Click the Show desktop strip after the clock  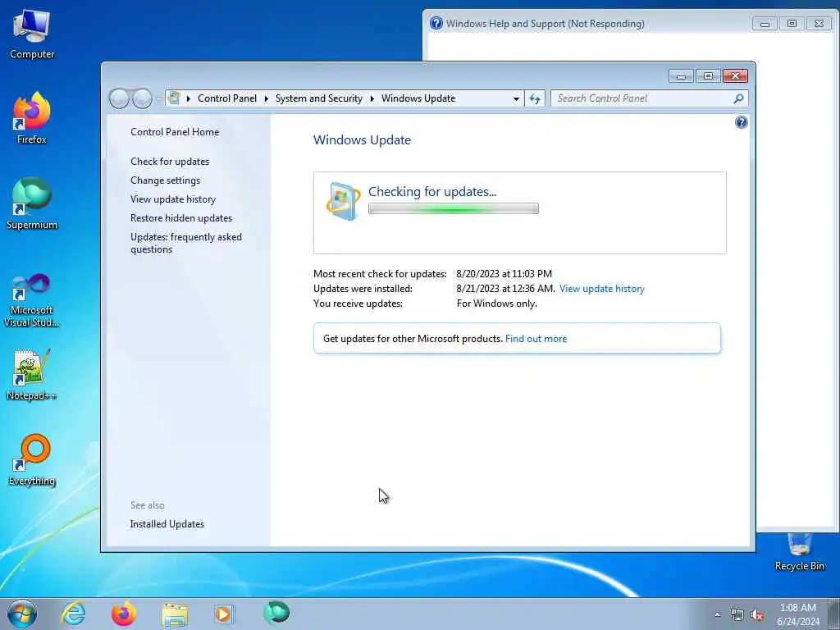point(834,614)
